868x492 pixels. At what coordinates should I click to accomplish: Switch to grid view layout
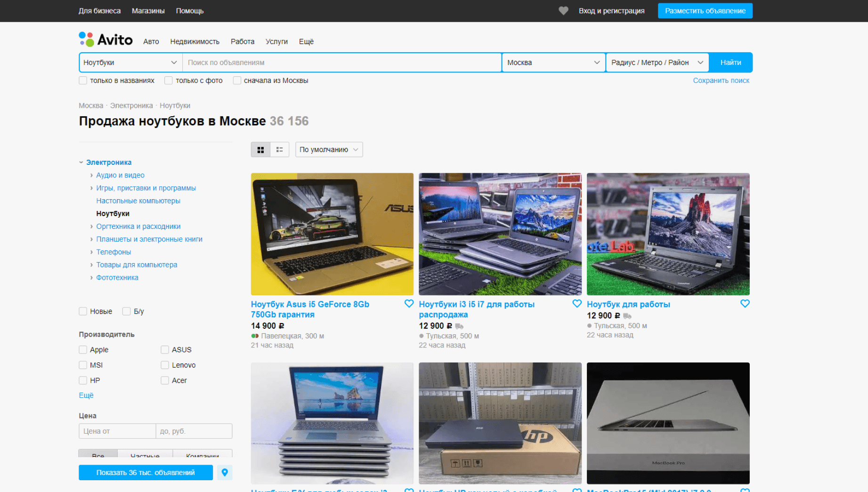pyautogui.click(x=260, y=150)
